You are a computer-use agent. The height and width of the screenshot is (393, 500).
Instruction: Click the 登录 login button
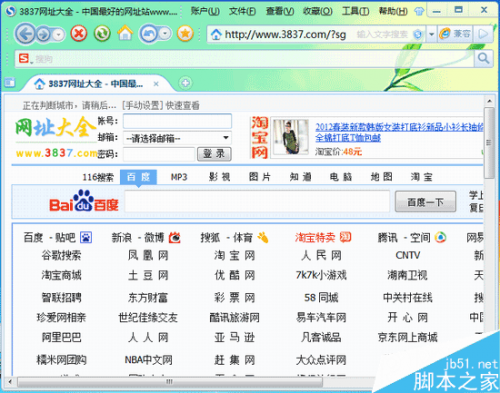214,154
